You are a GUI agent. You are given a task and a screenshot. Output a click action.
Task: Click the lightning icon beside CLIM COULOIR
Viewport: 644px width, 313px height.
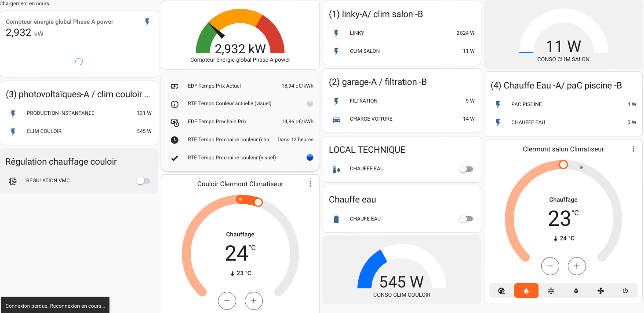pos(13,131)
